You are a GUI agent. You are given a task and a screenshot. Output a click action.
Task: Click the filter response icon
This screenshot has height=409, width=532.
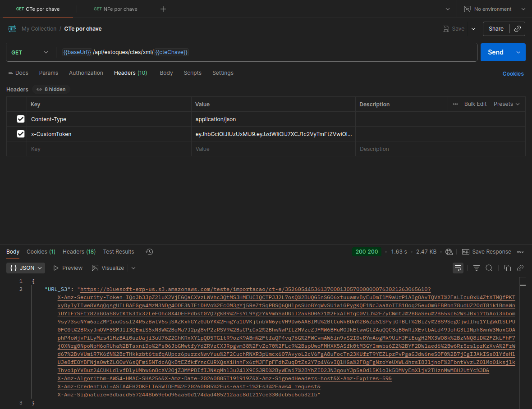pyautogui.click(x=477, y=268)
